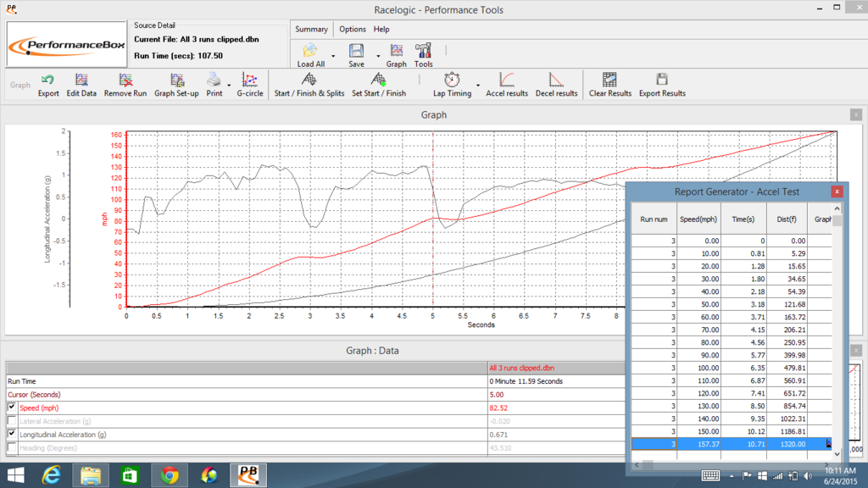Screen dimensions: 868x488
Task: Click the Action Center flag icon
Action: tap(747, 476)
